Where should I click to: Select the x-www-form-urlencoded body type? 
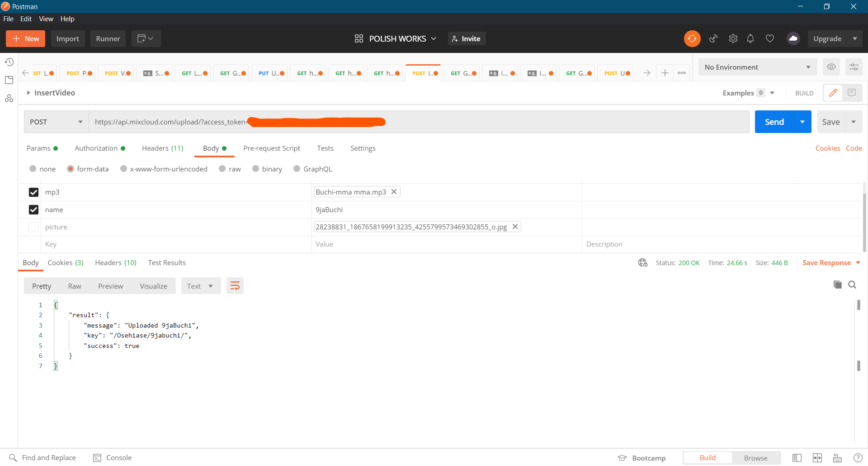pos(123,169)
